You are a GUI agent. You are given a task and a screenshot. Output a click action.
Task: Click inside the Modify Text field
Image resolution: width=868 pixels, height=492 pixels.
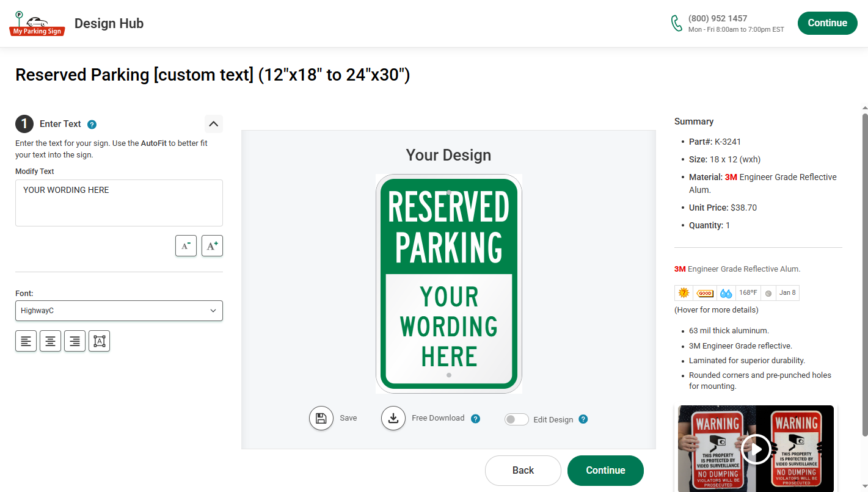pos(119,201)
